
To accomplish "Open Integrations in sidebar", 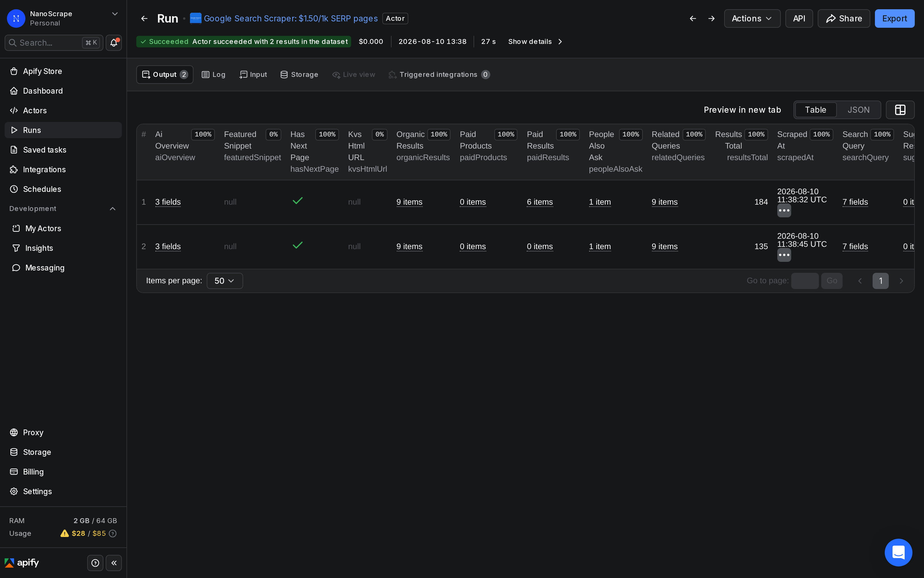I will (x=63, y=169).
